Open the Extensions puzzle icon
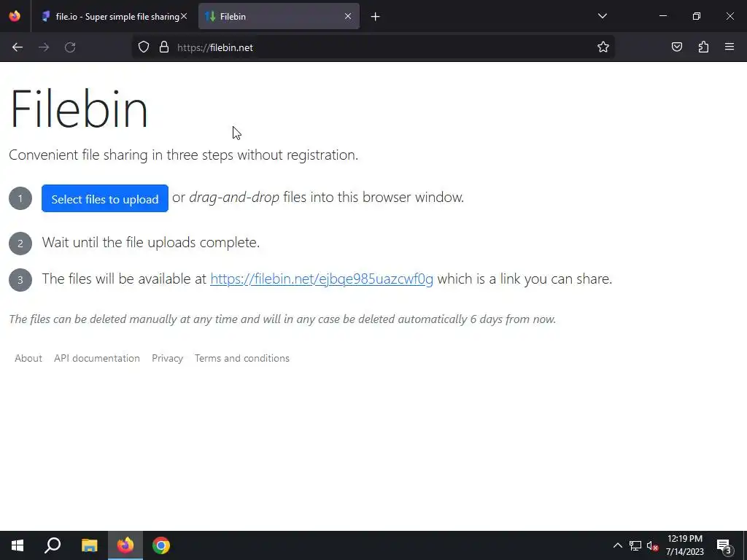 pyautogui.click(x=703, y=47)
